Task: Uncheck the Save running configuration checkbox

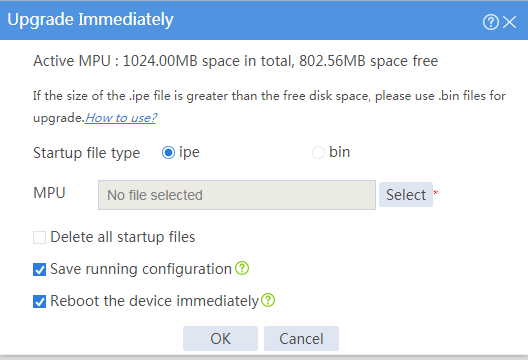Action: point(39,269)
